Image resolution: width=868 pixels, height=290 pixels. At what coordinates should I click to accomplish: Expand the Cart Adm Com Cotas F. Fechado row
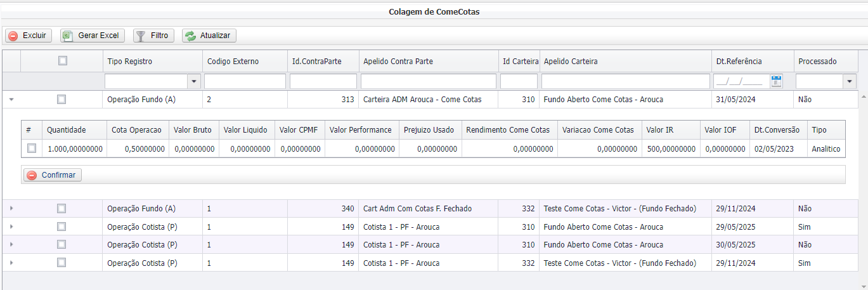point(11,209)
